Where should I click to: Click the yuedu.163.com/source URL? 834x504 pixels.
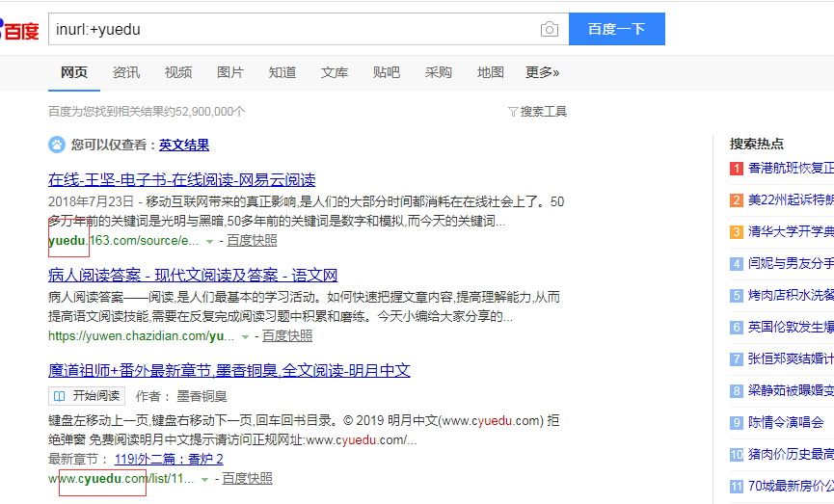click(x=123, y=241)
